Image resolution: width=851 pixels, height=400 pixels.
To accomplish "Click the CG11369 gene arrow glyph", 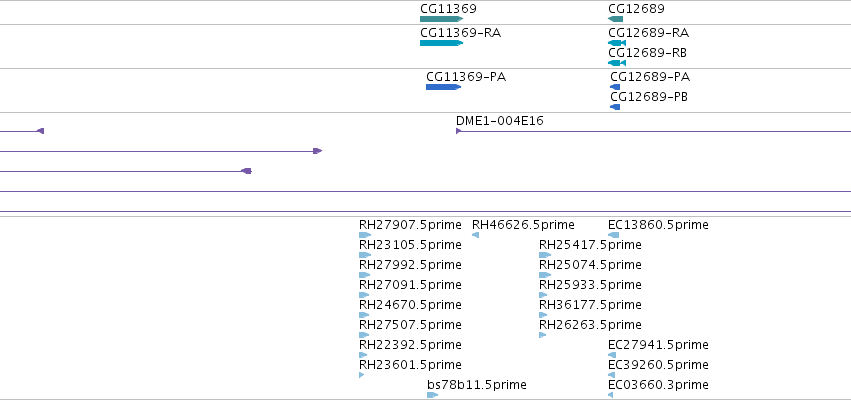I will click(x=441, y=19).
